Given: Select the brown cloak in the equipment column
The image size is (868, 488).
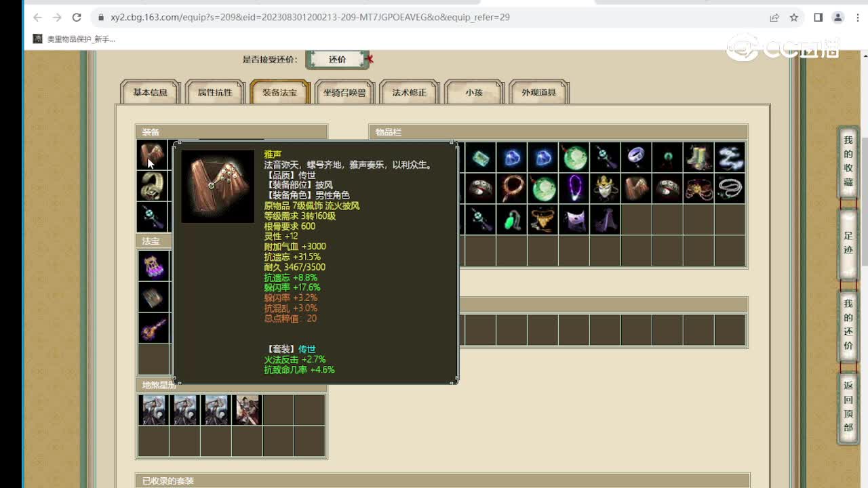Looking at the screenshot, I should click(153, 155).
